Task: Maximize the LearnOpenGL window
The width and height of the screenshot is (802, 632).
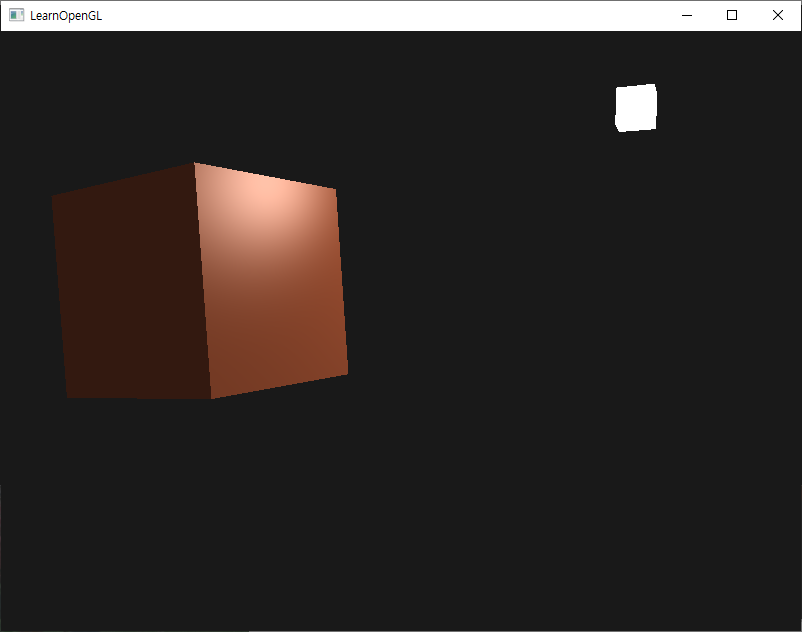Action: pos(732,15)
